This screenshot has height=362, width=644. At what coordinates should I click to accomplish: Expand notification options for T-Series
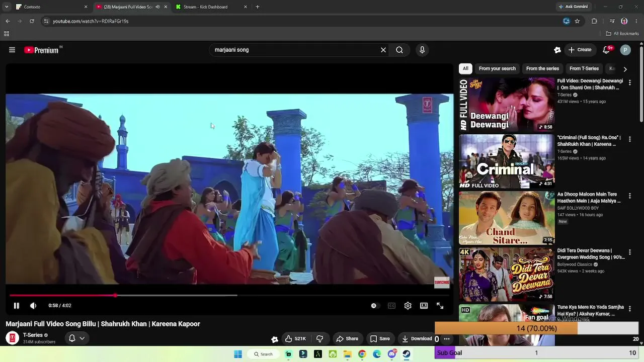[76, 338]
